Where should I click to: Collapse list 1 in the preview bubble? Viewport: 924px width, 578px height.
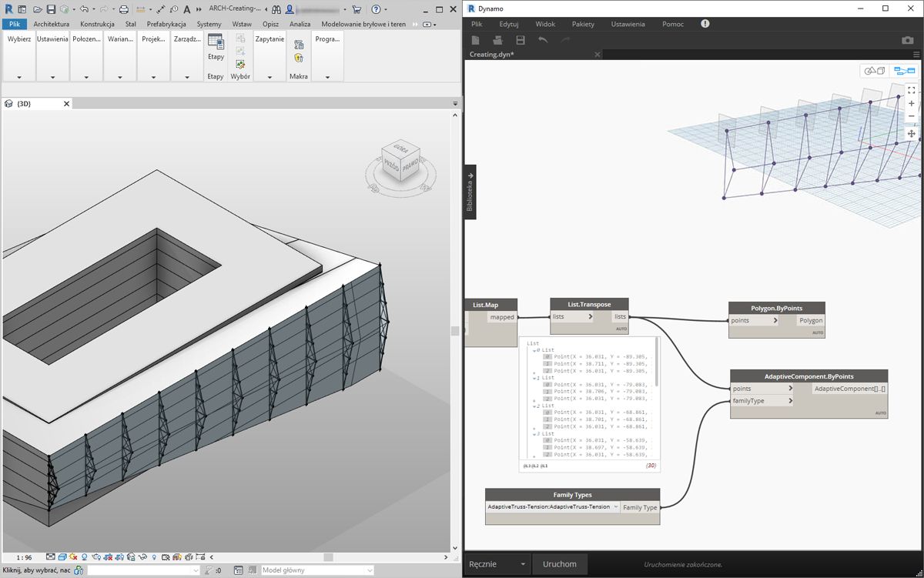coord(536,378)
